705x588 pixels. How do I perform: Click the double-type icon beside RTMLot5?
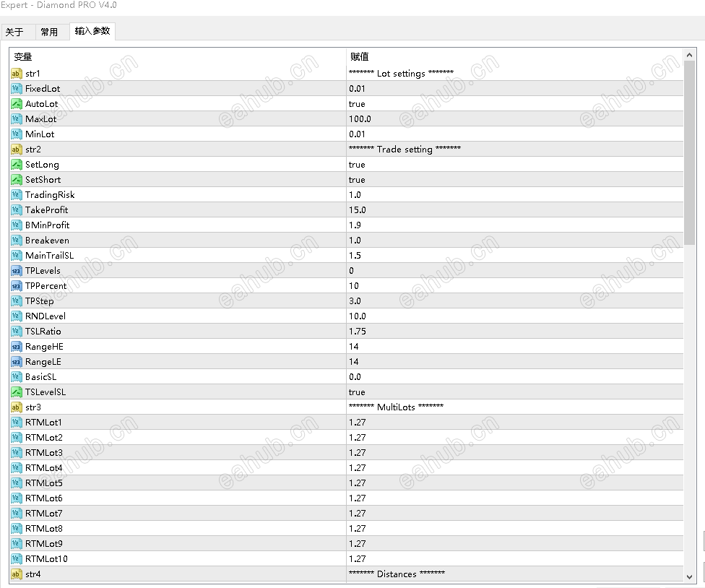17,483
